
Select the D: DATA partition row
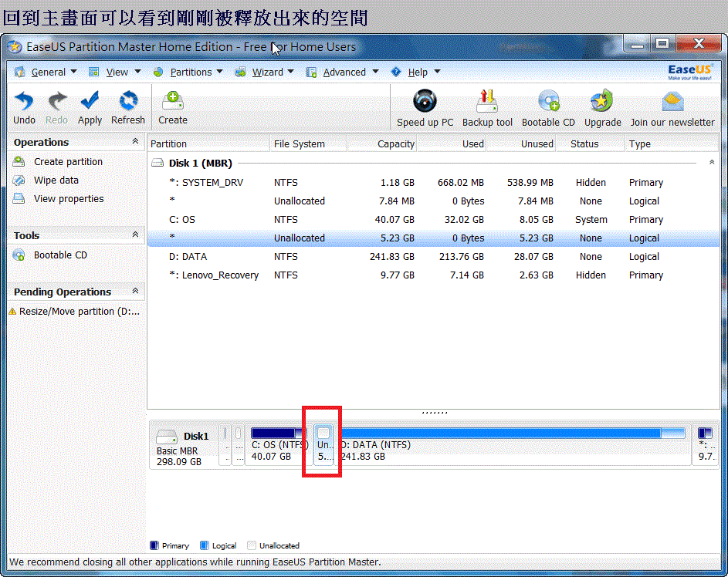coord(433,257)
